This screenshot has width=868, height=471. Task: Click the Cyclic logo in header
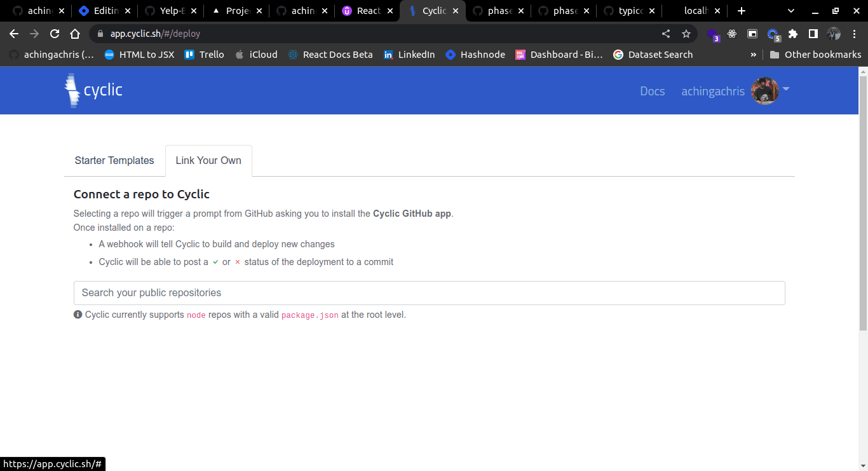pos(93,90)
